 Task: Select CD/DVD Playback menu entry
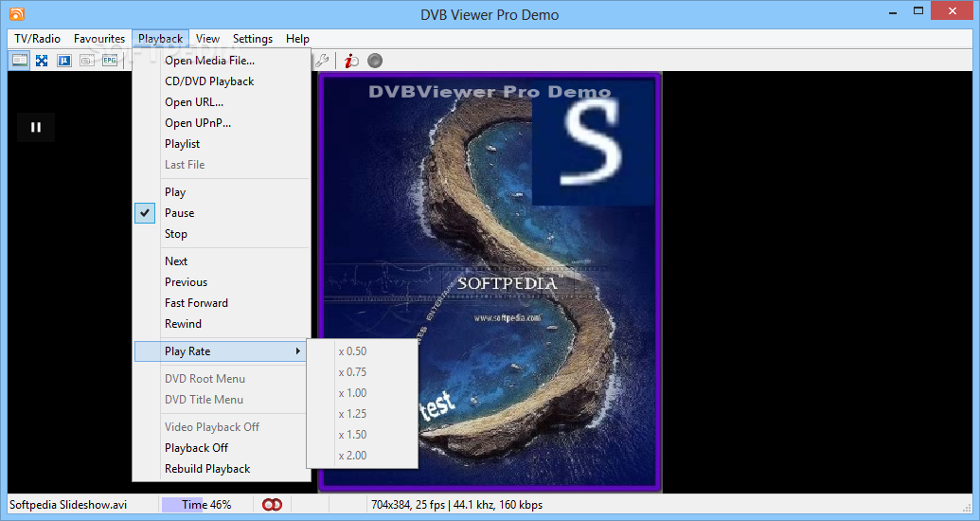pos(222,81)
